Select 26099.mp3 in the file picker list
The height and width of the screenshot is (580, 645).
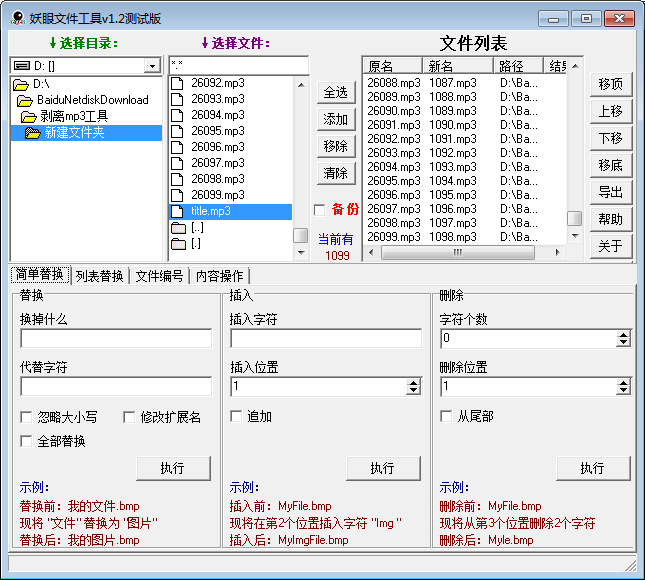pos(218,195)
